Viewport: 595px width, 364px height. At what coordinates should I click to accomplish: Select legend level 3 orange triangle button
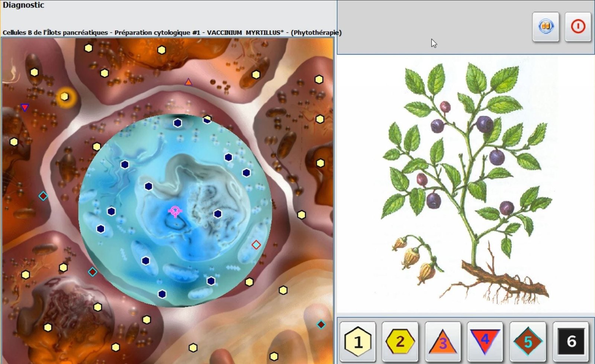[x=443, y=341]
